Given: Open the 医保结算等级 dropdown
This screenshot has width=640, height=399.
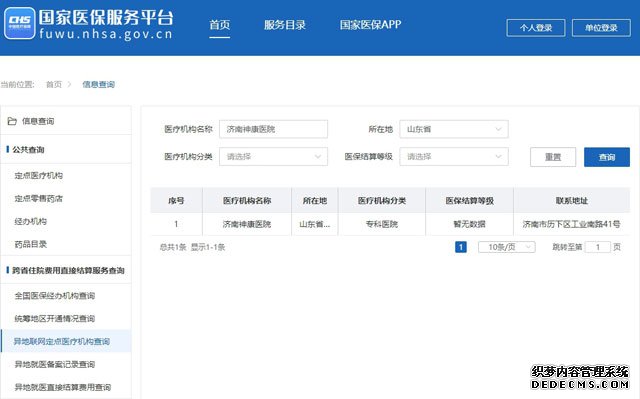Looking at the screenshot, I should point(454,157).
